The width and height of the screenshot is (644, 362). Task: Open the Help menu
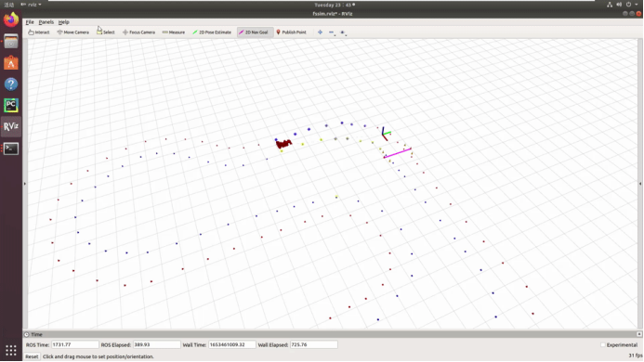pos(64,22)
